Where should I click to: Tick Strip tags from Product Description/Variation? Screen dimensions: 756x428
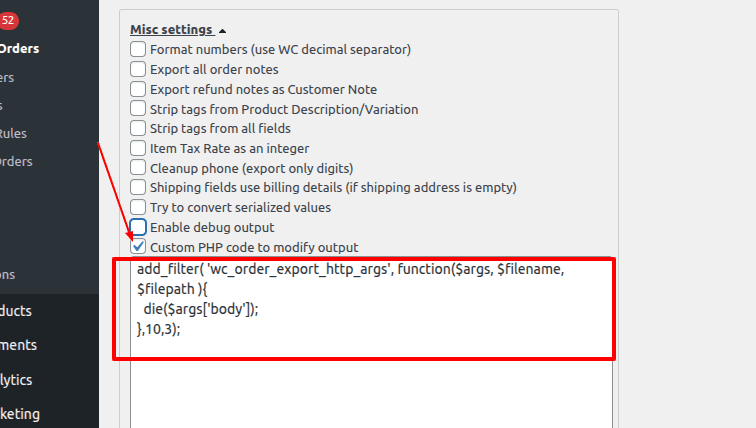point(138,109)
